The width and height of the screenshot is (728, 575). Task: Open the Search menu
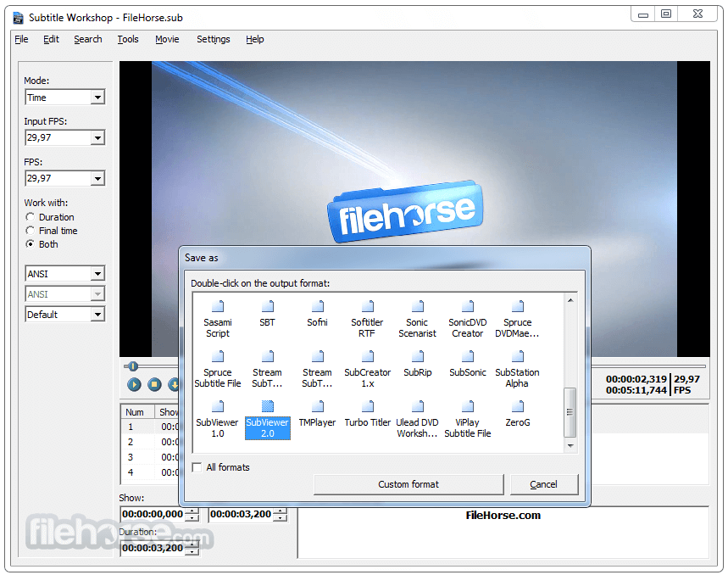pos(88,40)
